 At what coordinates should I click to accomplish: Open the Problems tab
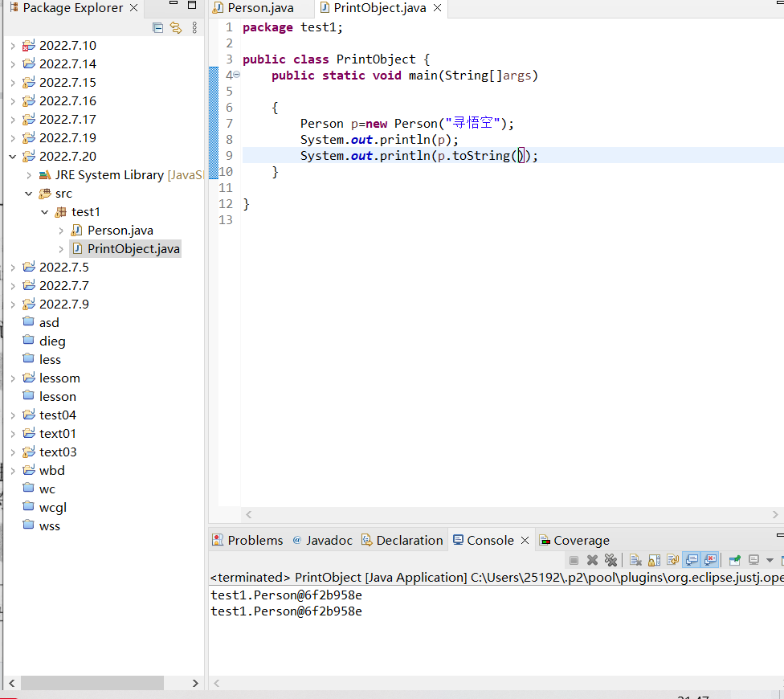(x=248, y=541)
